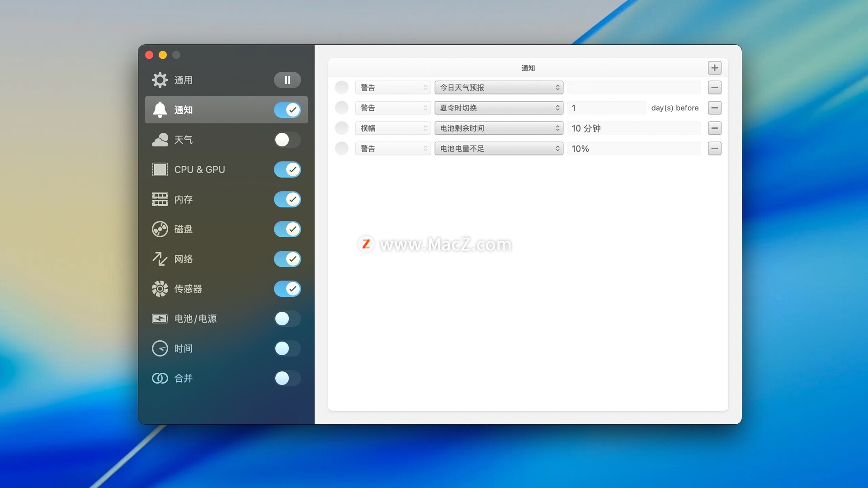Click the clock icon for 时间
This screenshot has height=488, width=868.
coord(160,348)
